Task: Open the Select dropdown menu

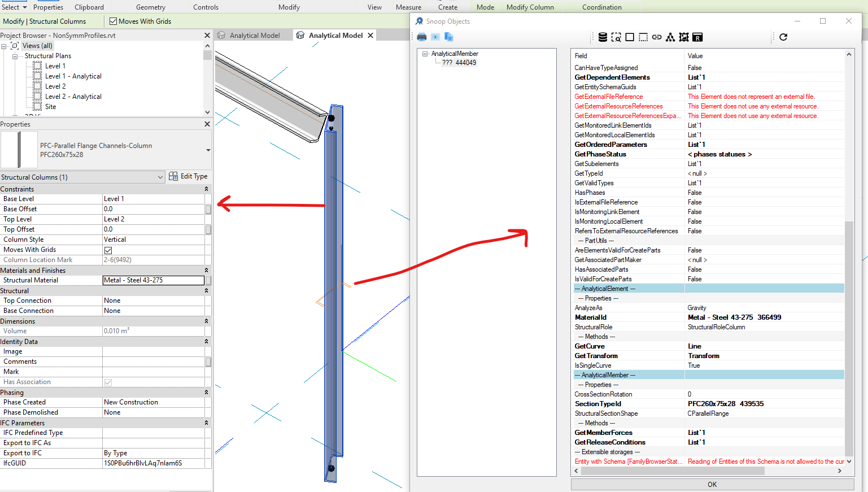Action: pos(14,7)
